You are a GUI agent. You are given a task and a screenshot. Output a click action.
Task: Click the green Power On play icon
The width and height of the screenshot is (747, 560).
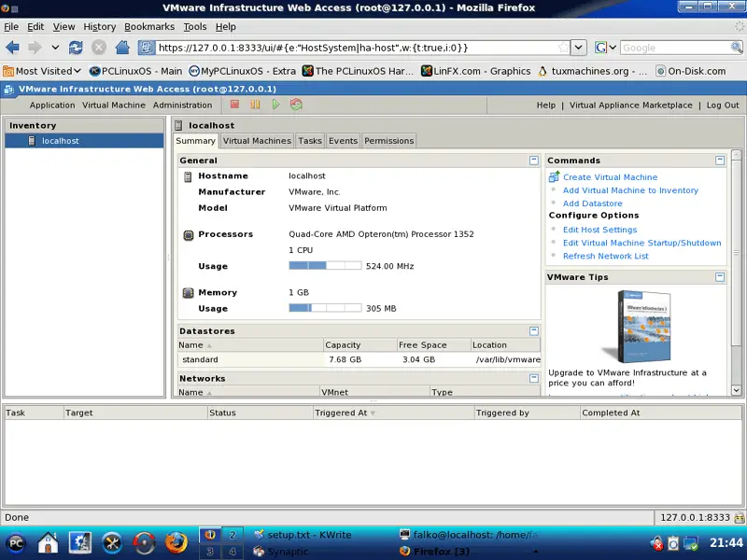(x=275, y=105)
